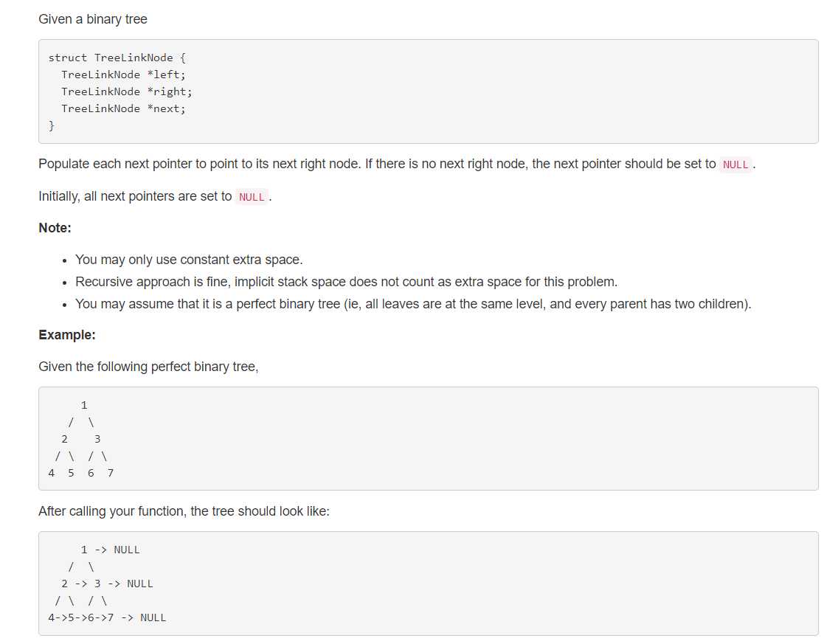
Task: Click the 'constant extra space' bullet item
Action: point(189,260)
